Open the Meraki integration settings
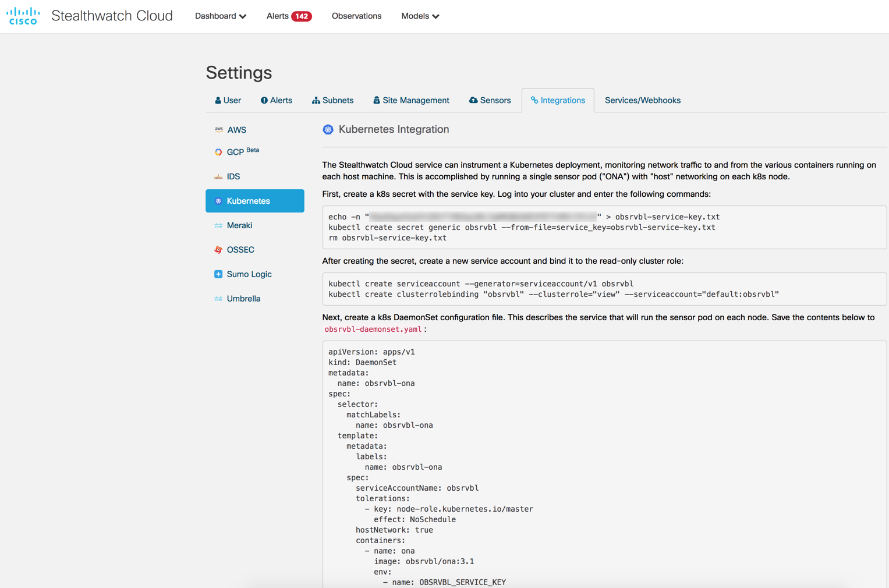 (240, 225)
